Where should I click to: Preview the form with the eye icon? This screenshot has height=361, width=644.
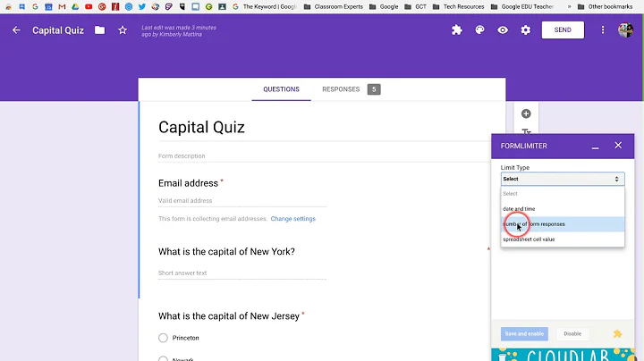503,30
